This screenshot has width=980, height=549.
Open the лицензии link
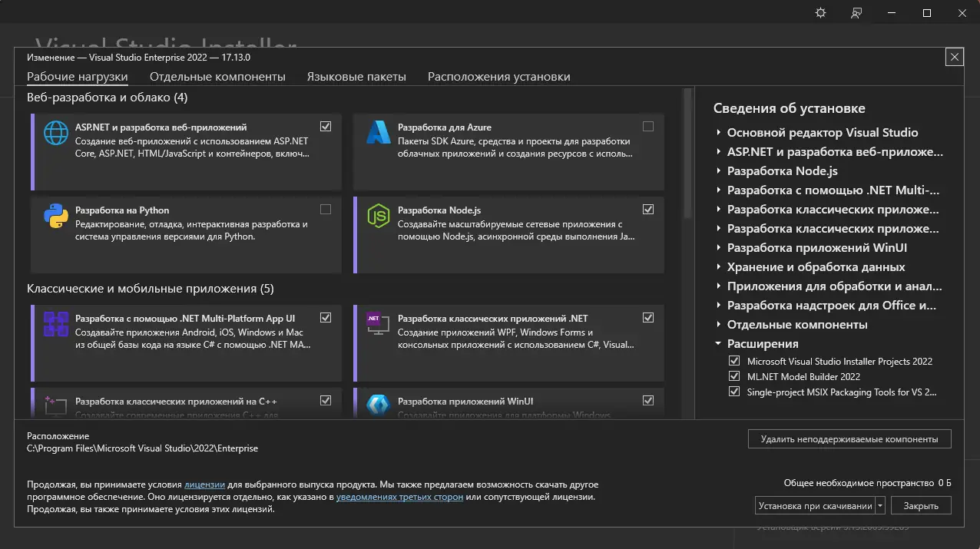point(204,485)
